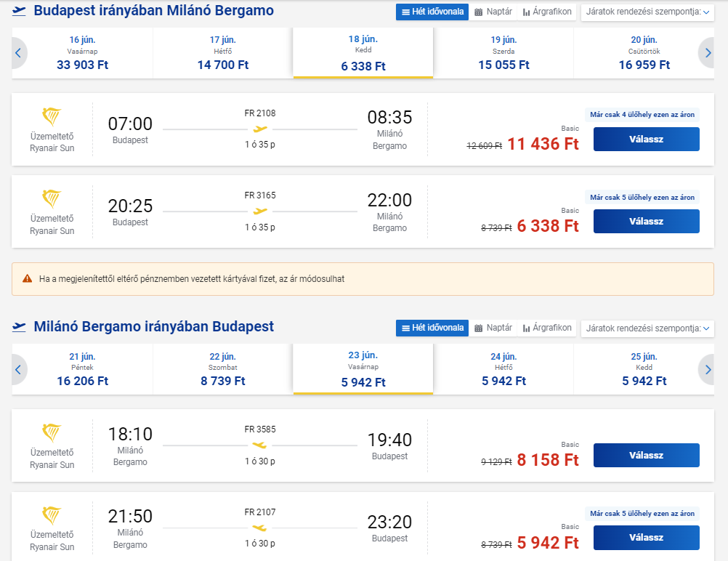Click Ryanair harp logo on FR 3165 flight
Image resolution: width=728 pixels, height=561 pixels.
click(x=52, y=199)
